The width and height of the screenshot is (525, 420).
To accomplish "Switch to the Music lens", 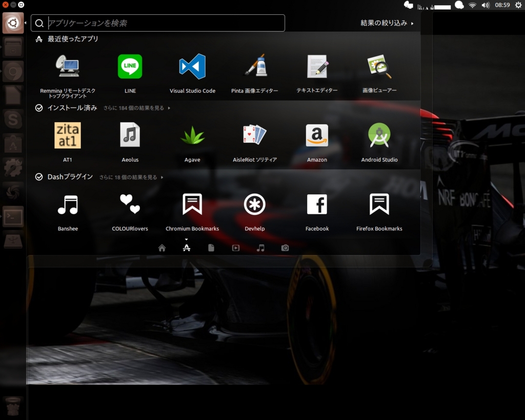I will (x=260, y=248).
